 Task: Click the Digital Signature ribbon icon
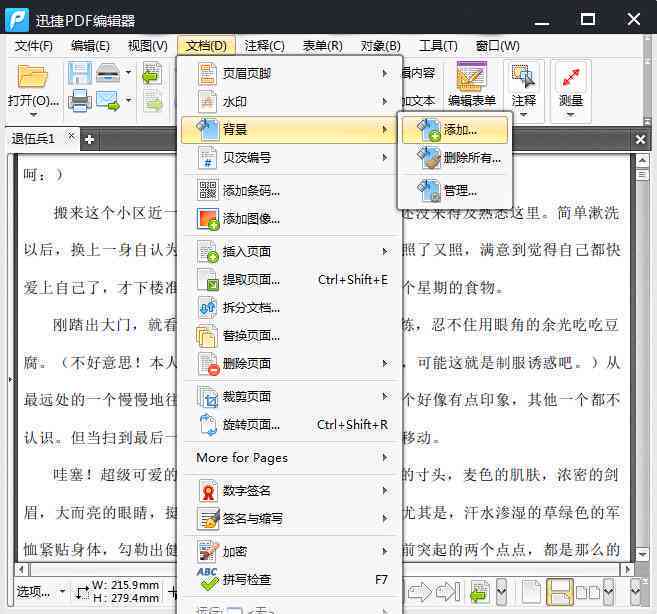(208, 491)
